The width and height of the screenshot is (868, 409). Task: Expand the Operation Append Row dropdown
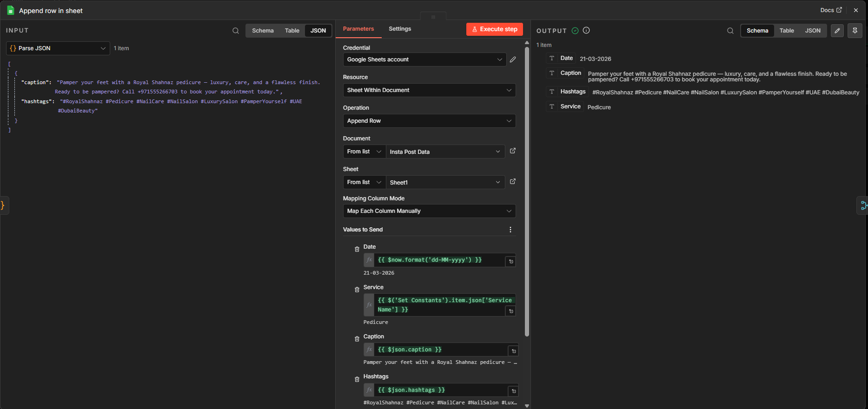(429, 121)
